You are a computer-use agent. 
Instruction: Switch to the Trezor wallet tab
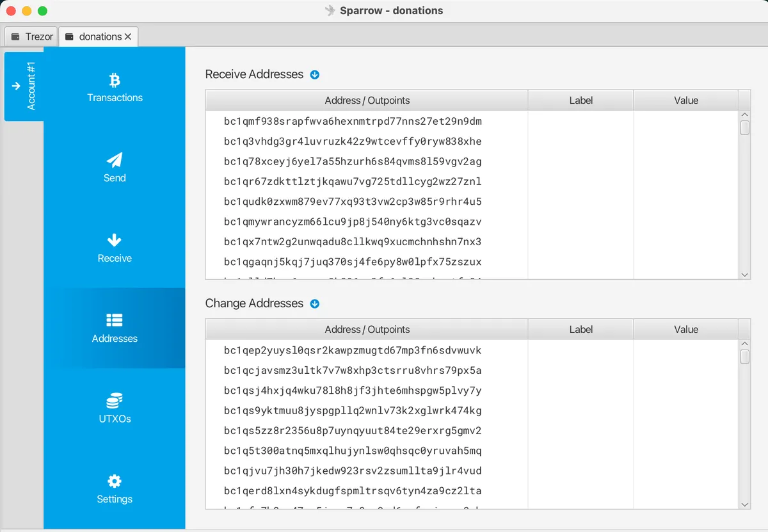click(x=32, y=36)
